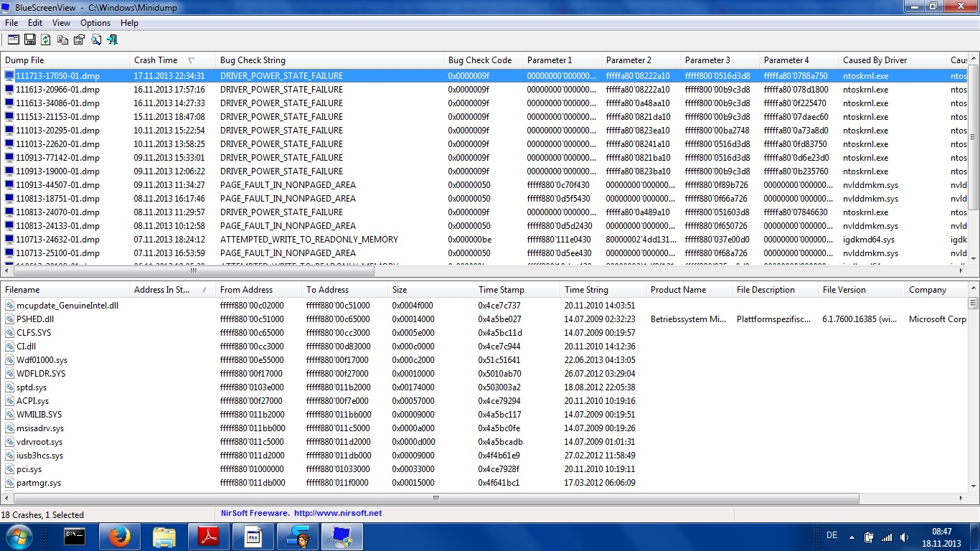Open the nirsoft.net link in status bar
Screen dimensions: 980x551
pos(338,514)
